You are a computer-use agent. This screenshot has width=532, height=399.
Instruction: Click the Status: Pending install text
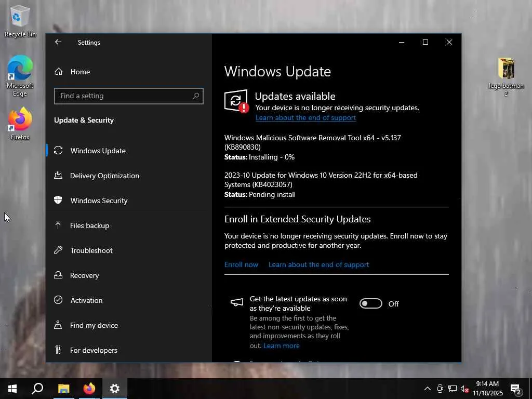pos(260,194)
